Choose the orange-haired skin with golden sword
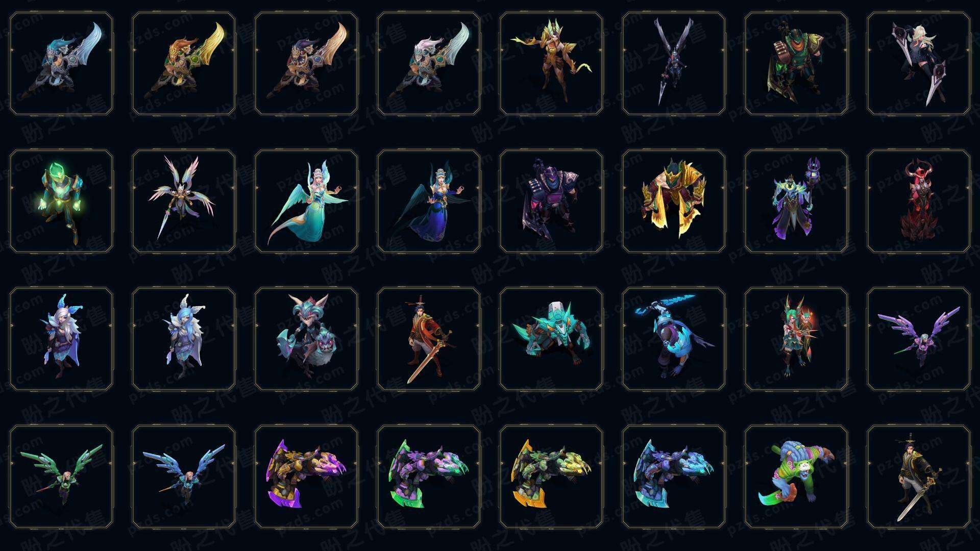The width and height of the screenshot is (980, 551). click(x=184, y=64)
